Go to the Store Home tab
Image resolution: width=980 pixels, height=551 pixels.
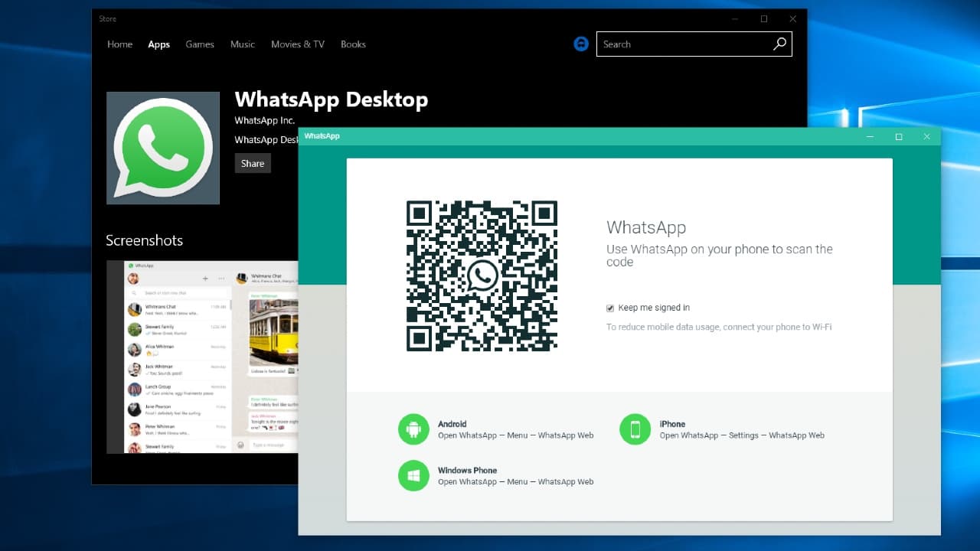point(119,44)
